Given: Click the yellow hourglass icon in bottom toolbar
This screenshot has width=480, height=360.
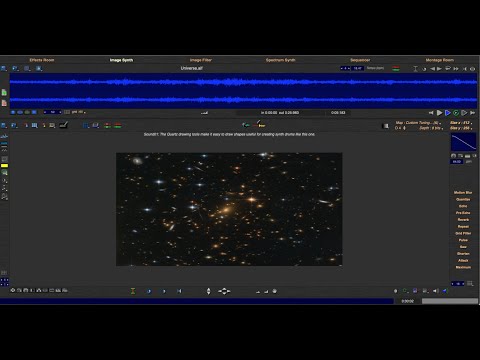Looking at the screenshot, I should 133,291.
